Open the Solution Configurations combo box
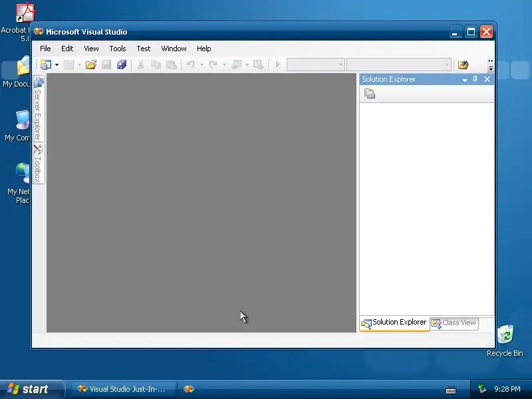 (x=315, y=65)
